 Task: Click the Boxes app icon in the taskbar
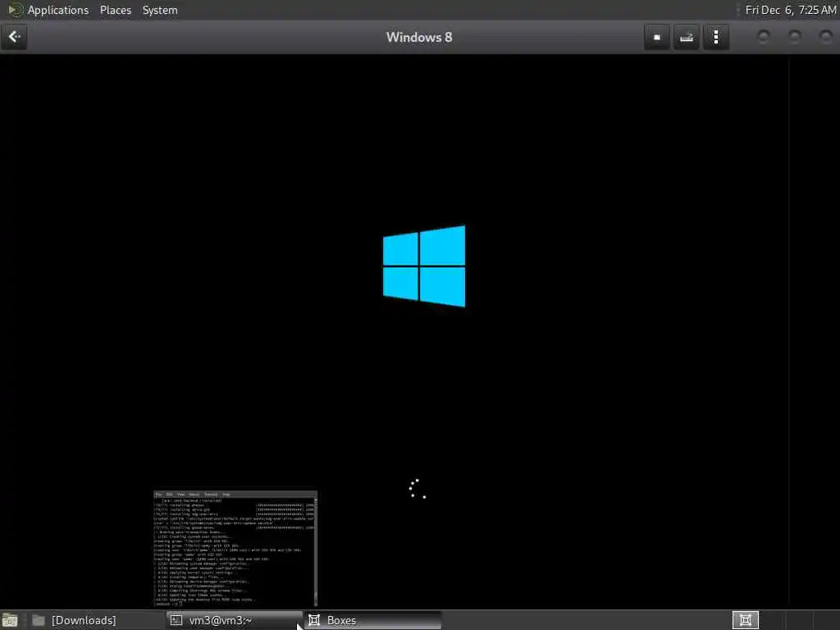click(314, 620)
